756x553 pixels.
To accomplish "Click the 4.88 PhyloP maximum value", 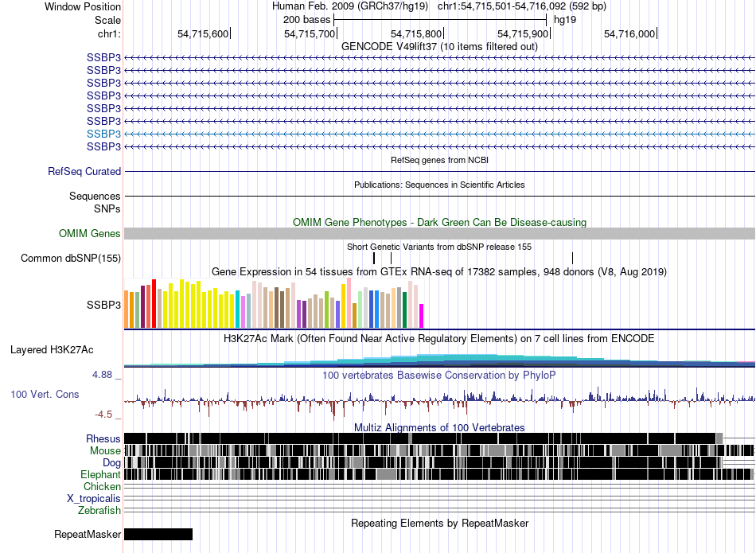I will (102, 375).
